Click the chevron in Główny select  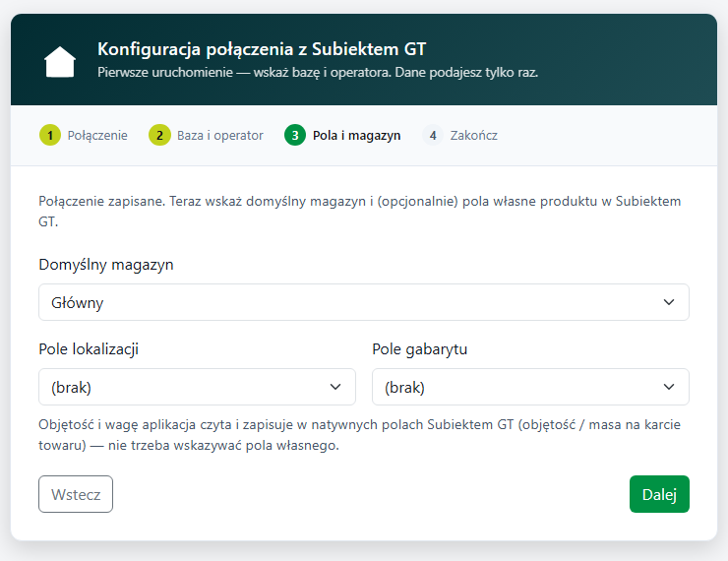tap(669, 302)
